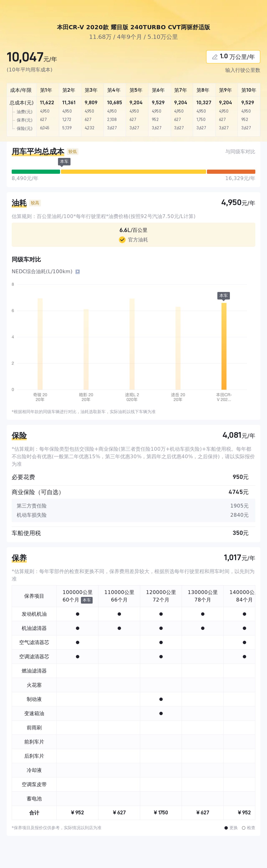
Task: Click the 保养项目 header cell
Action: [34, 596]
